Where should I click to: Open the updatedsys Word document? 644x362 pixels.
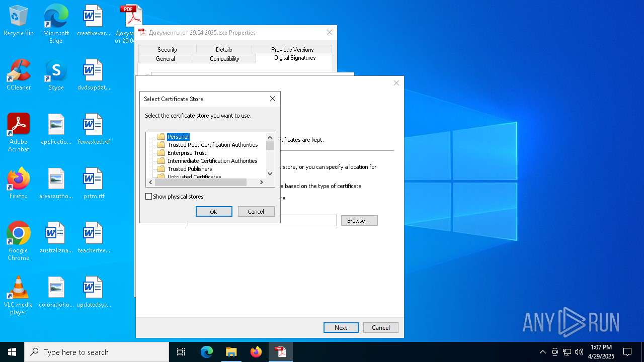93,293
